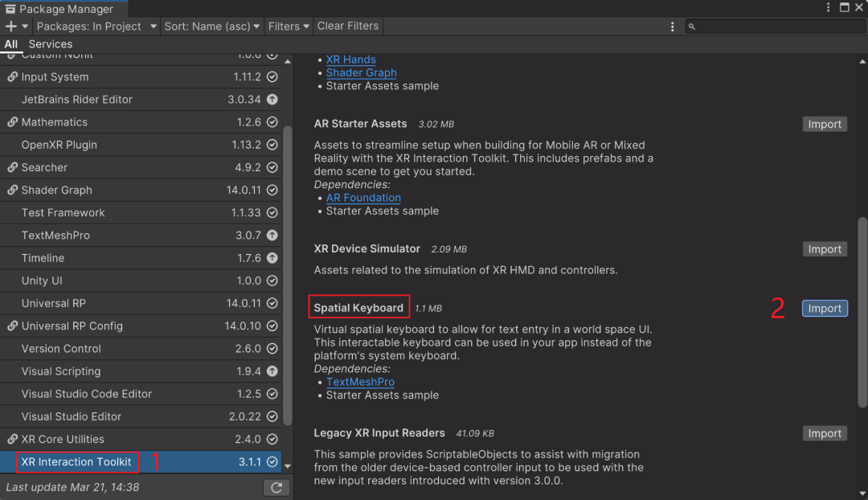The width and height of the screenshot is (868, 500).
Task: Click link icon beside Searcher
Action: (x=11, y=167)
